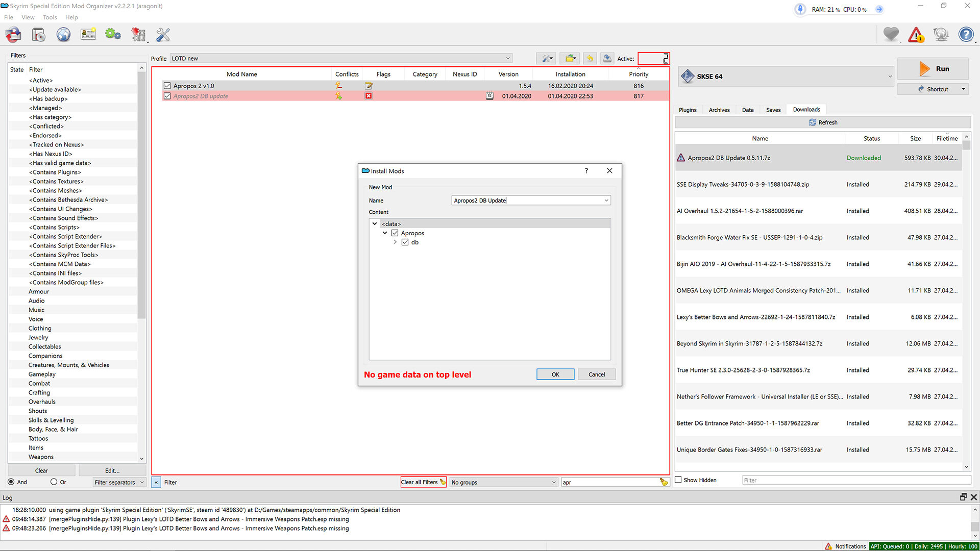Click the help question mark in Install Mods dialog
This screenshot has height=551, width=980.
coord(586,171)
